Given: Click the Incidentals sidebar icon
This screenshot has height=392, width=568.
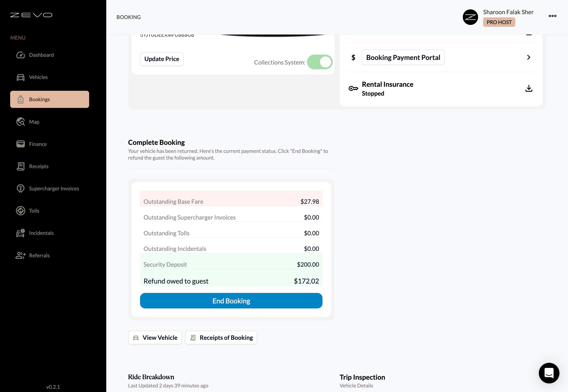Looking at the screenshot, I should coord(20,233).
